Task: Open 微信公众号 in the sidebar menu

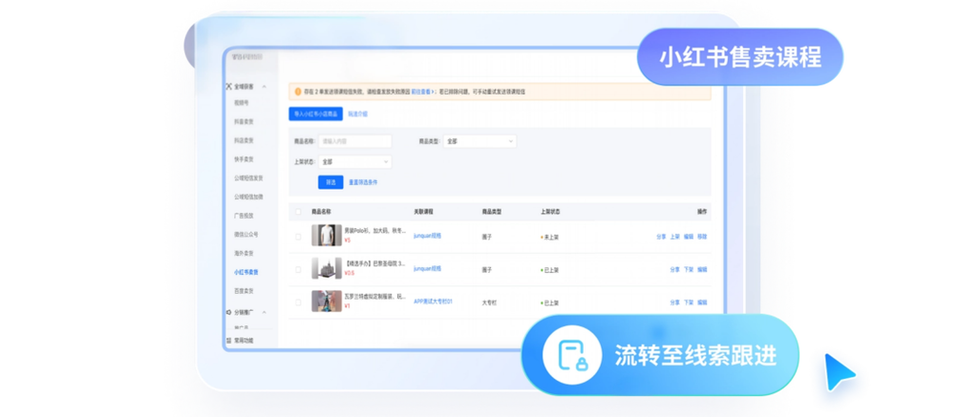Action: click(x=246, y=235)
